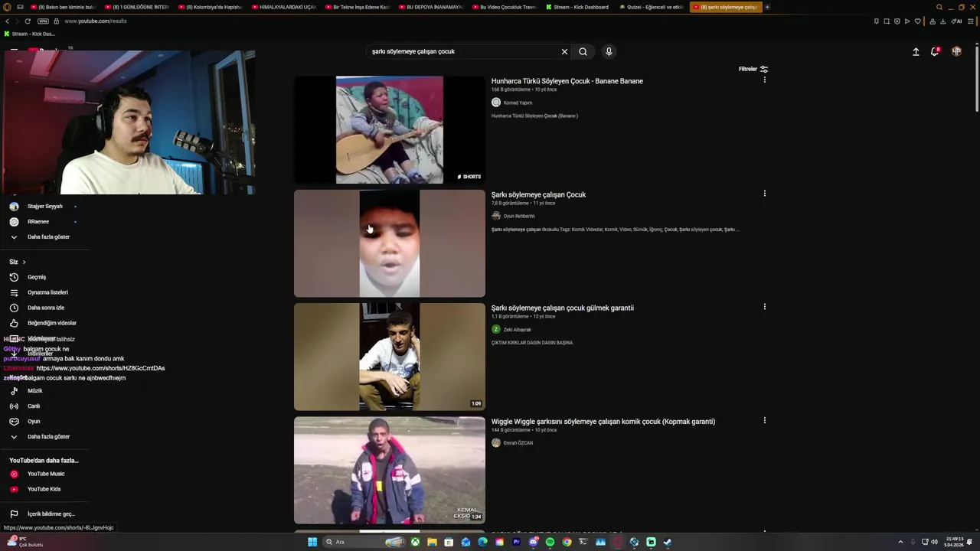This screenshot has height=551, width=980.
Task: Click the magnifier search button
Action: (x=583, y=51)
